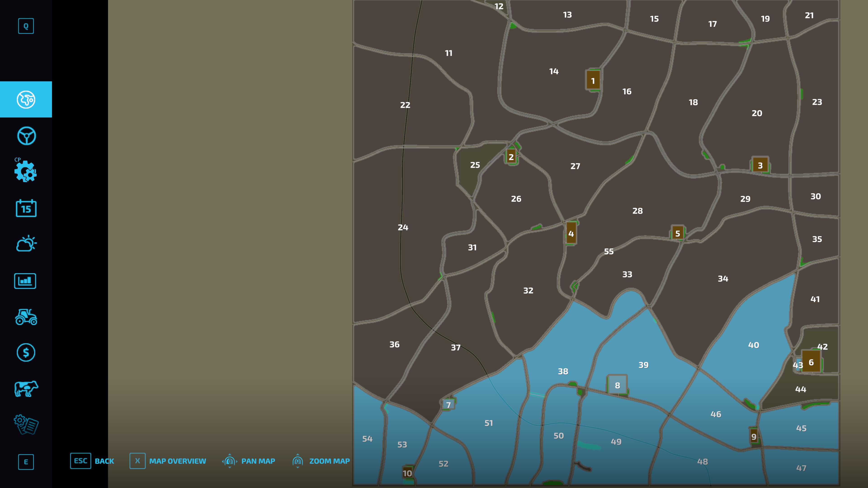Image resolution: width=868 pixels, height=488 pixels.
Task: Open the bar chart prices tab
Action: coord(25,281)
